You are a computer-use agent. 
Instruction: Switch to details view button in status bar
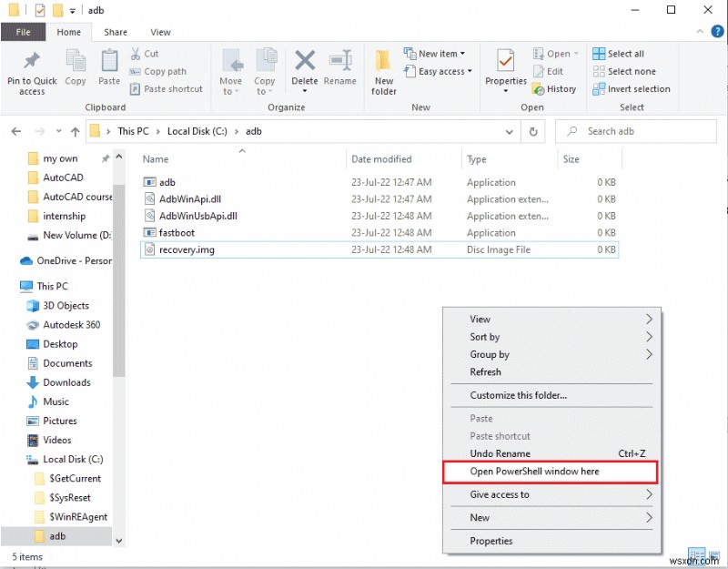(697, 555)
